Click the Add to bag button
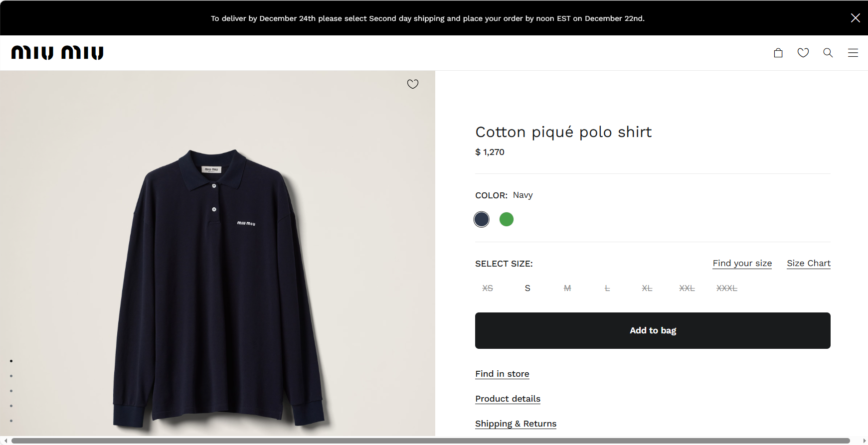Screen dimensions: 868x445 653,330
